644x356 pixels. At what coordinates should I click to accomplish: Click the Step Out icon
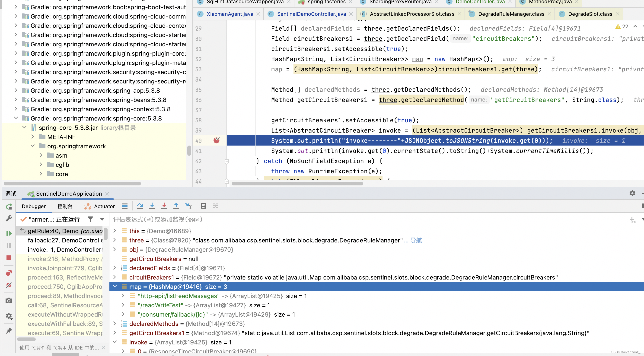176,206
